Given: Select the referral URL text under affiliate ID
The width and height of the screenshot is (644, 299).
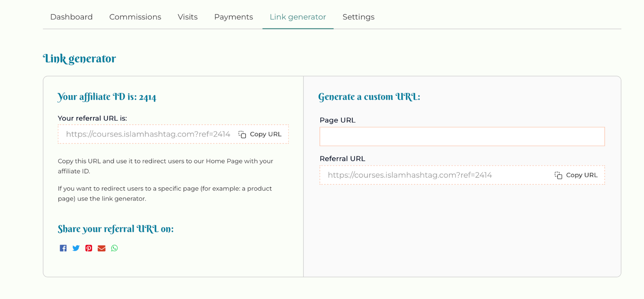Looking at the screenshot, I should (x=148, y=134).
